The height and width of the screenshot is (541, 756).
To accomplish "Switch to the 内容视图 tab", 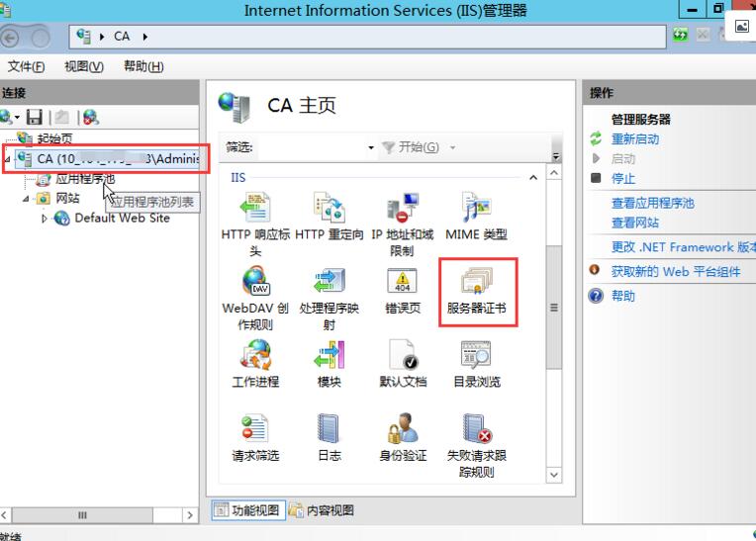I will 322,511.
